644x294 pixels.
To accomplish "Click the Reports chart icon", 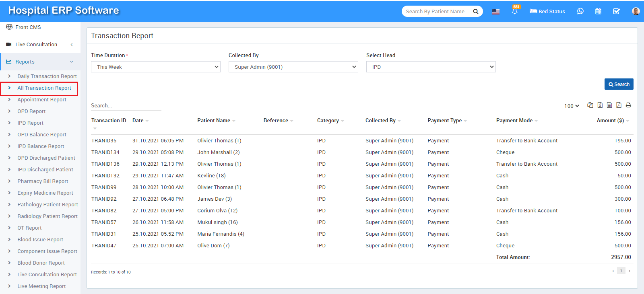I will 9,62.
